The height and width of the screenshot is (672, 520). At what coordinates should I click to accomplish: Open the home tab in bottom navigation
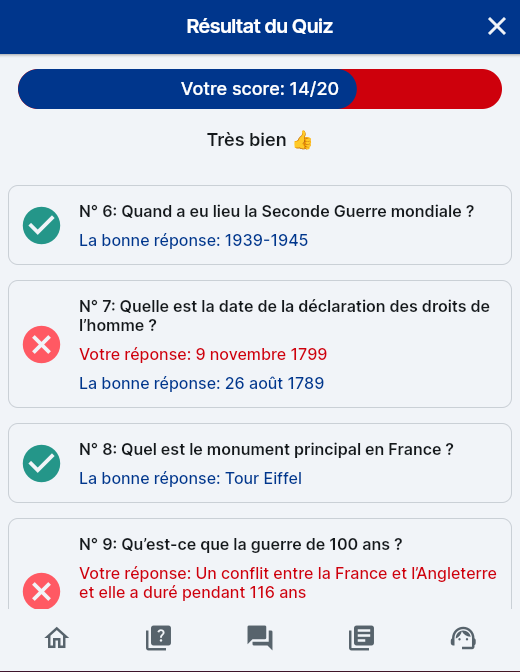click(57, 638)
